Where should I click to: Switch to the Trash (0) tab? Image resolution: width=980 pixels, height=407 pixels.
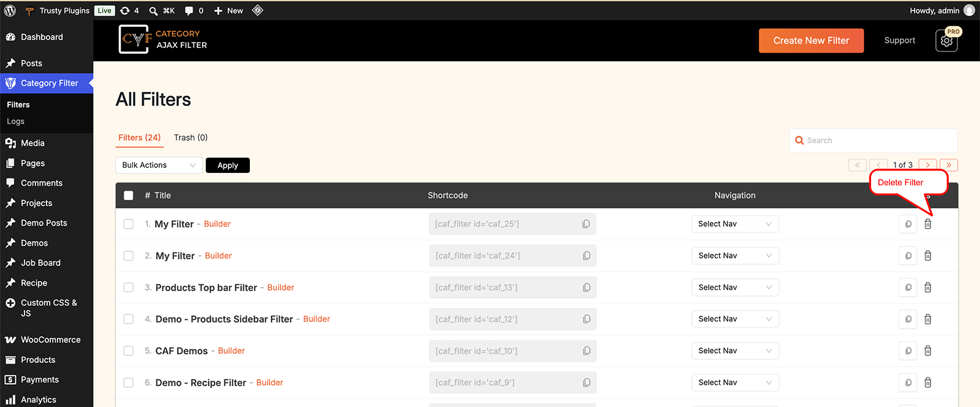[190, 137]
